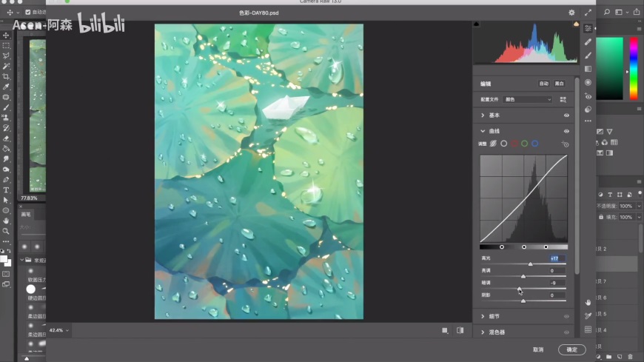Select Camera Raw Adjustment Brush tool

tap(588, 56)
